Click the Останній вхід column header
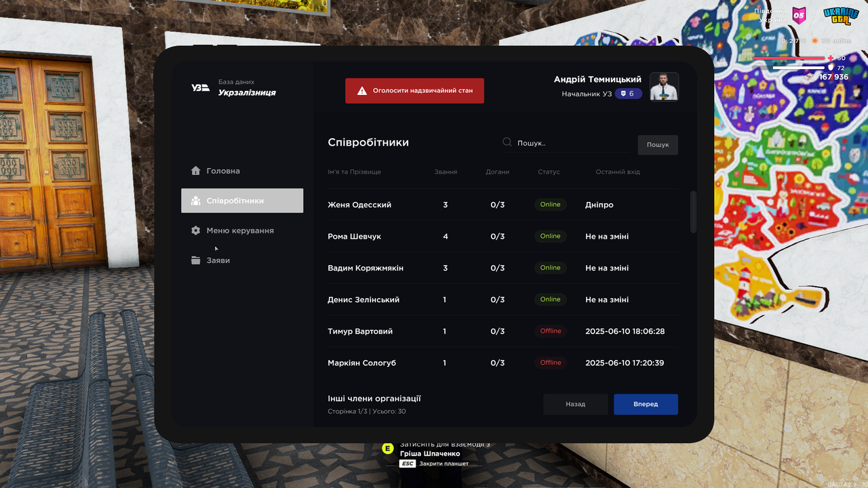 coord(618,172)
